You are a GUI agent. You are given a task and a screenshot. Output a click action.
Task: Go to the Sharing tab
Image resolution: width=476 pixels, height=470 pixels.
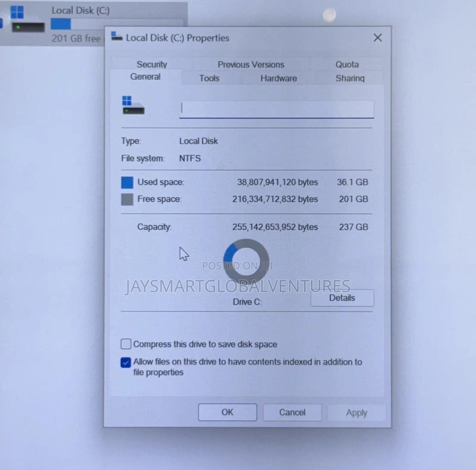pyautogui.click(x=350, y=78)
